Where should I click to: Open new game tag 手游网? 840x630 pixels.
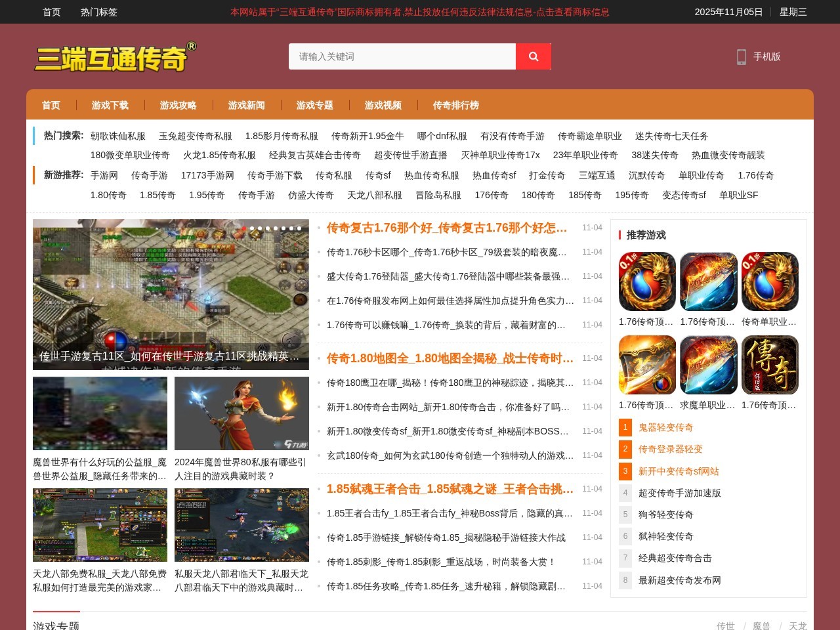click(x=104, y=175)
